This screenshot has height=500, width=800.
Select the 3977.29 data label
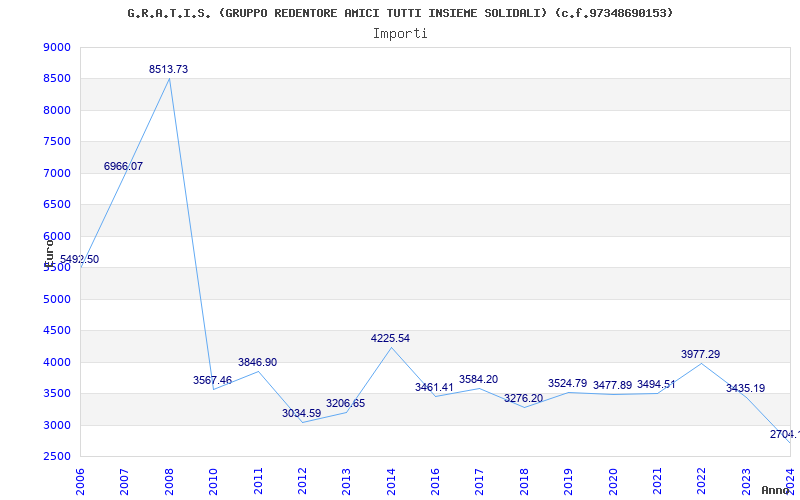[x=700, y=355]
